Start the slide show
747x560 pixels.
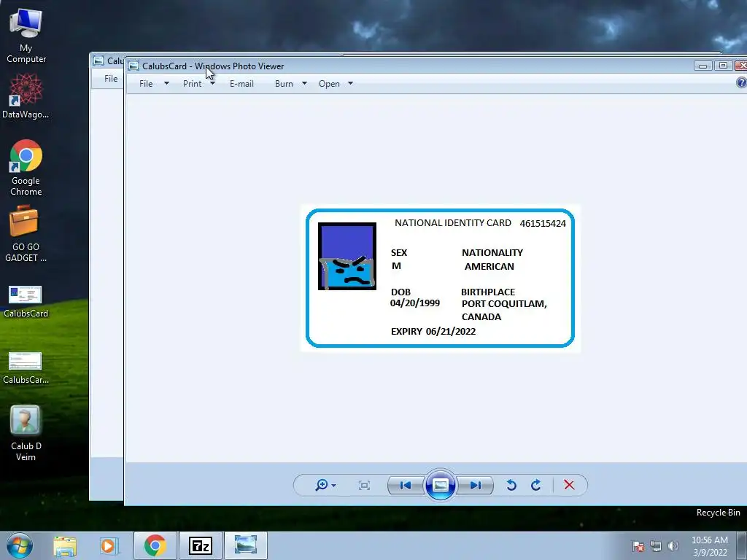[440, 485]
